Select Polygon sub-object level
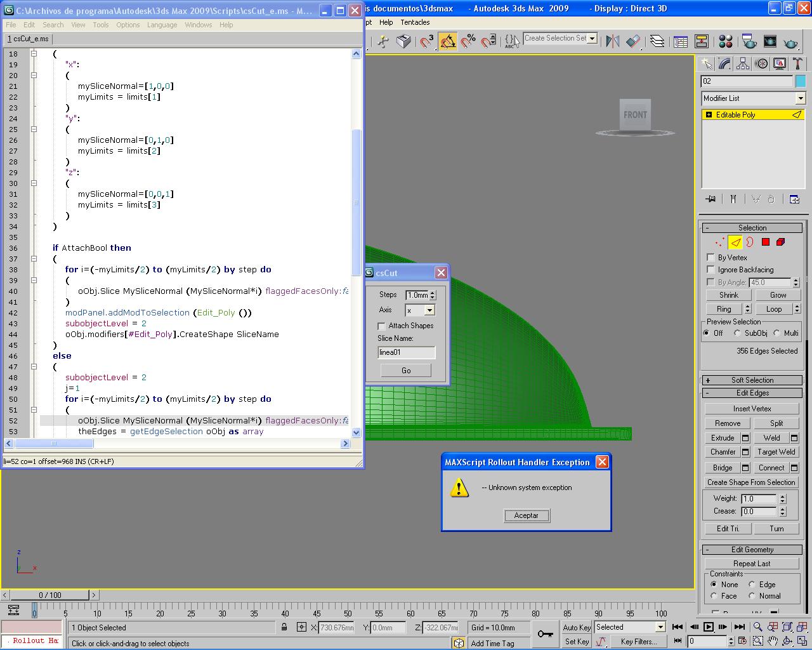Viewport: 812px width, 650px height. (x=766, y=242)
